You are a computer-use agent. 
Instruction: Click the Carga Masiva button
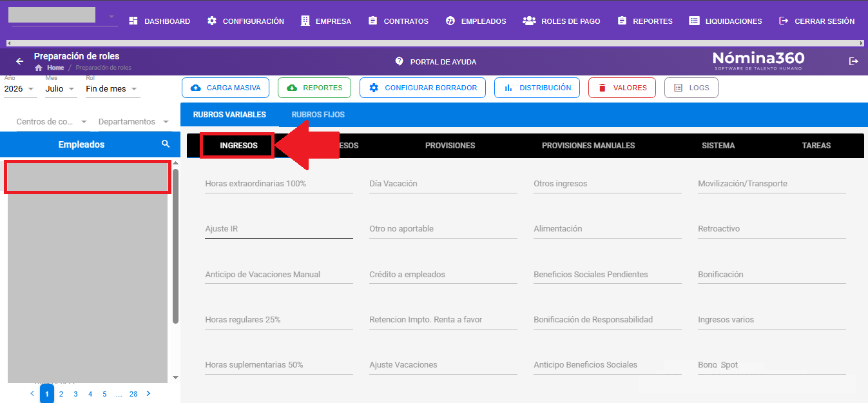pos(226,88)
